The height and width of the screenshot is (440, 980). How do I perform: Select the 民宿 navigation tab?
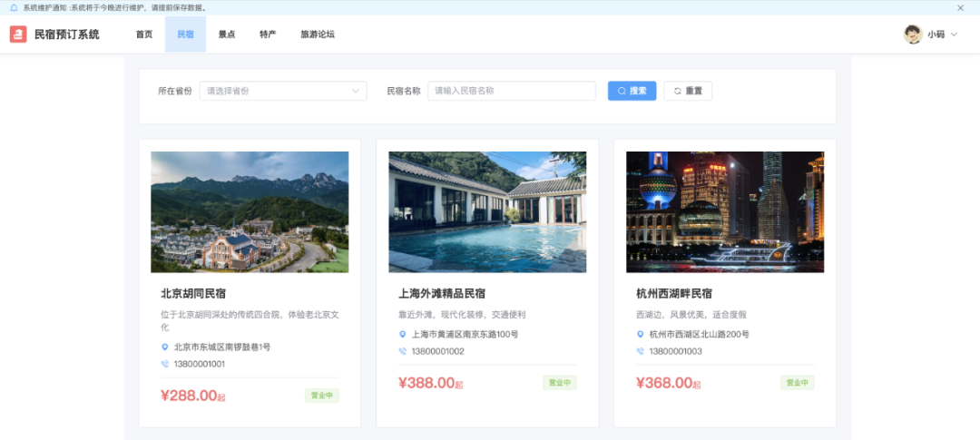coord(186,34)
